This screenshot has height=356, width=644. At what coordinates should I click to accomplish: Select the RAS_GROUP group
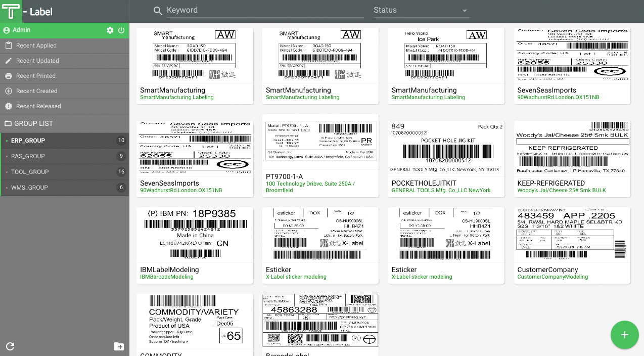65,156
